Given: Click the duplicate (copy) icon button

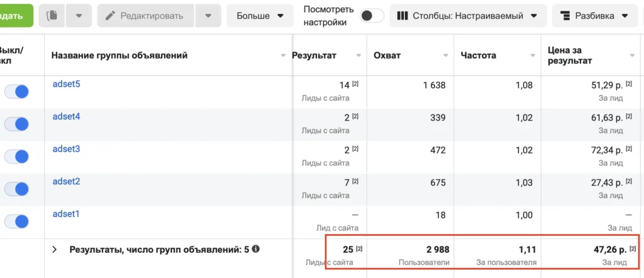Looking at the screenshot, I should pos(52,16).
